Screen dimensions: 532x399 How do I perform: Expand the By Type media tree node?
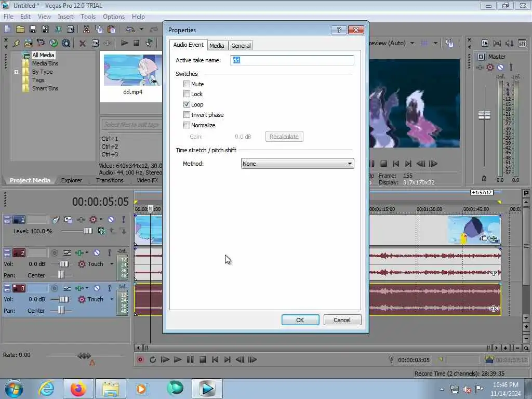[16, 72]
